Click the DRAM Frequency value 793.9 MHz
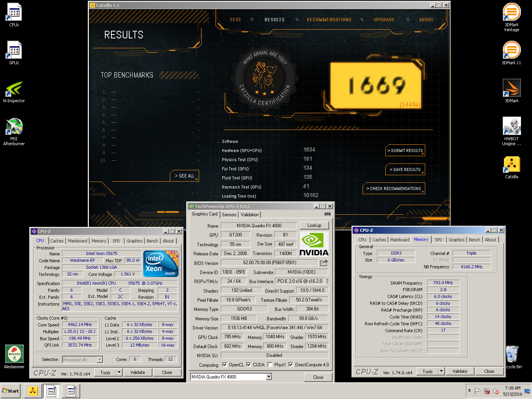This screenshot has width=532, height=399. pos(443,283)
